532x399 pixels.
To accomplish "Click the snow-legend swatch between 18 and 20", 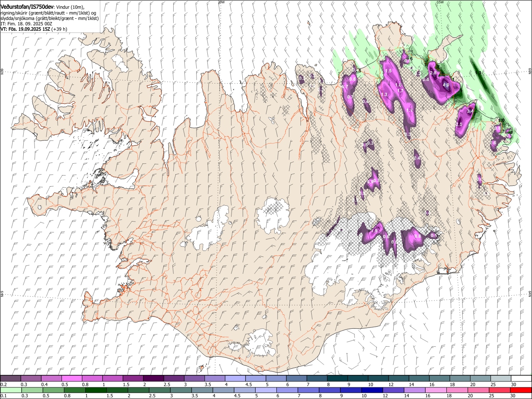I will click(x=460, y=379).
